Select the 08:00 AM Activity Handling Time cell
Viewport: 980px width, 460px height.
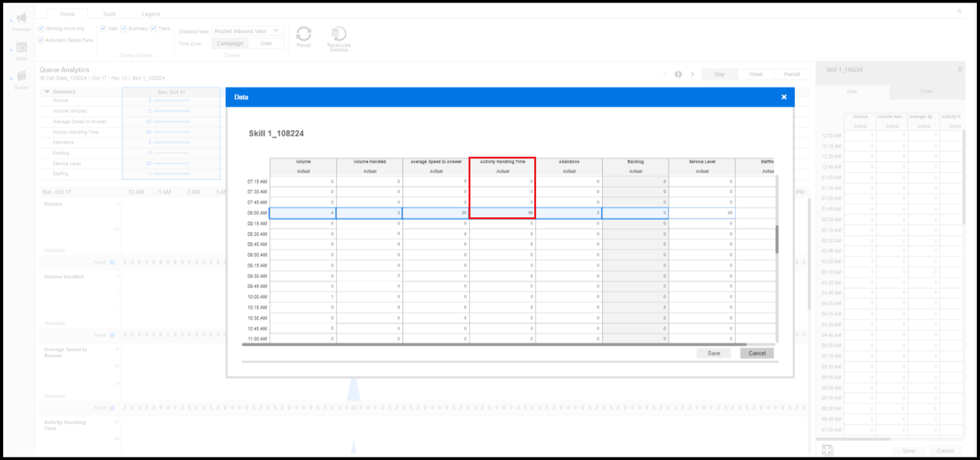click(x=503, y=213)
